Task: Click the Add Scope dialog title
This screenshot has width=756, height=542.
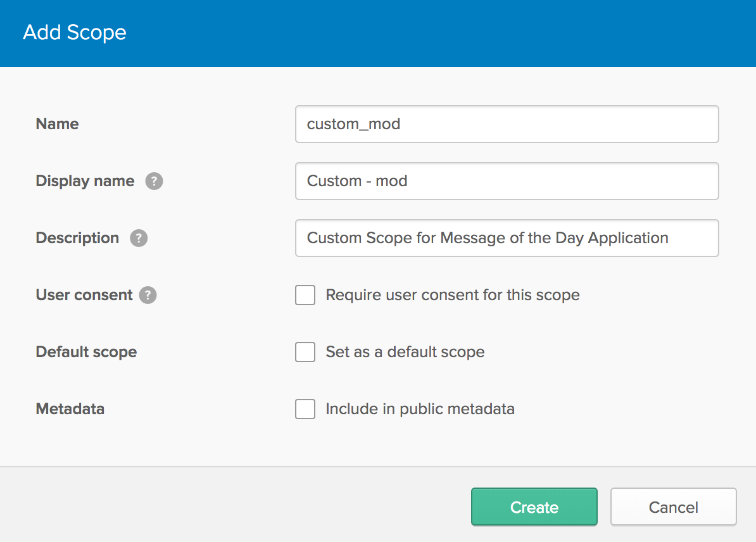Action: click(x=75, y=32)
